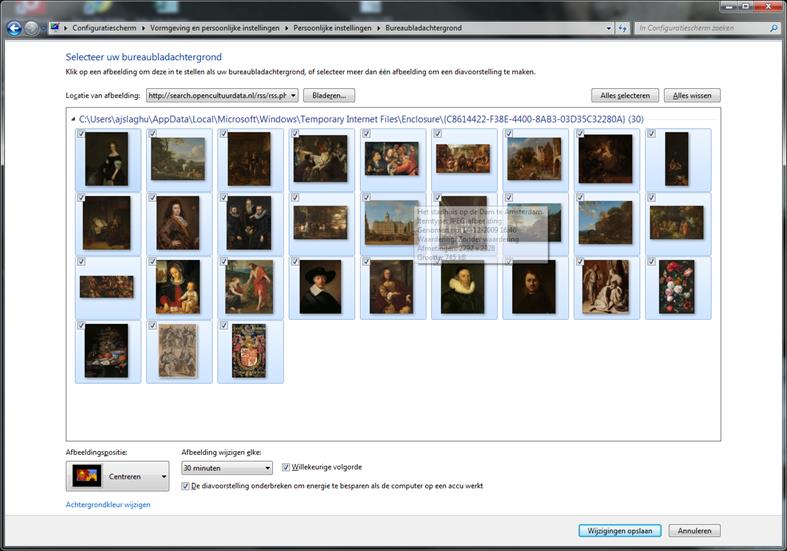
Task: Select the Bureaubladachtergrond breadcrumb
Action: (x=423, y=28)
